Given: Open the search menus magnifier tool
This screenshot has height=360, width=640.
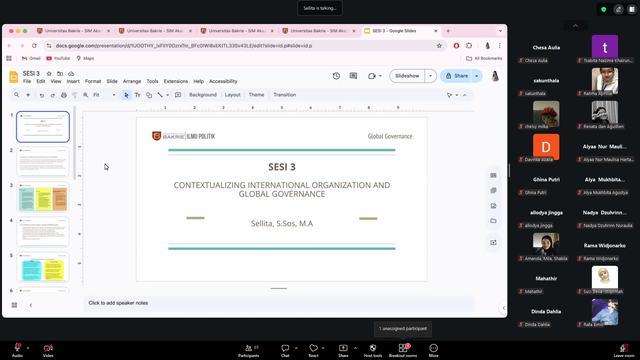Looking at the screenshot, I should (17, 95).
